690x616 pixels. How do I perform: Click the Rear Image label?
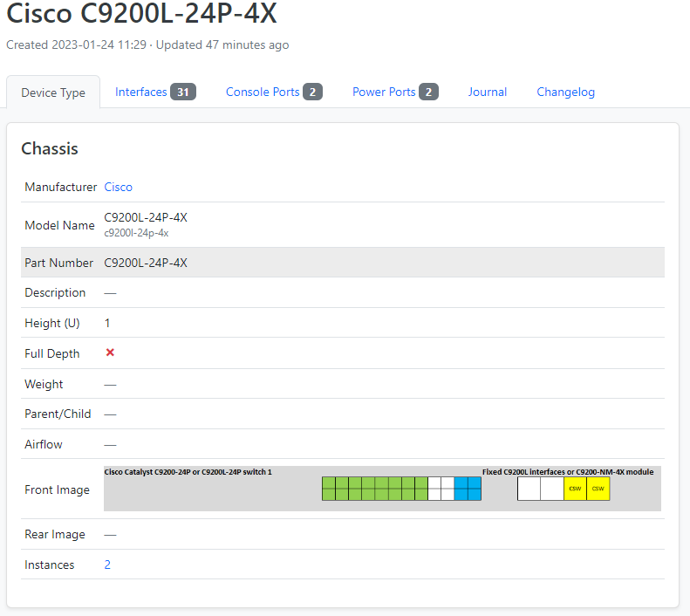tap(55, 534)
